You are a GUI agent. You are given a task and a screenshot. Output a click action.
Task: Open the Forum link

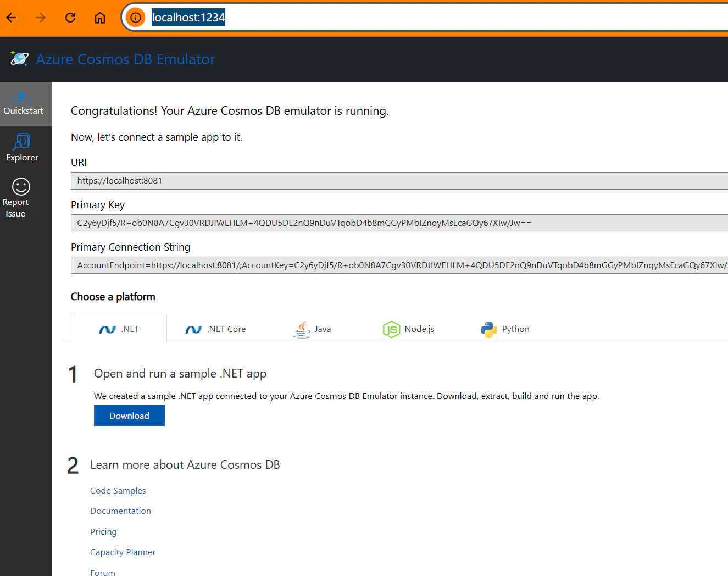pos(103,573)
